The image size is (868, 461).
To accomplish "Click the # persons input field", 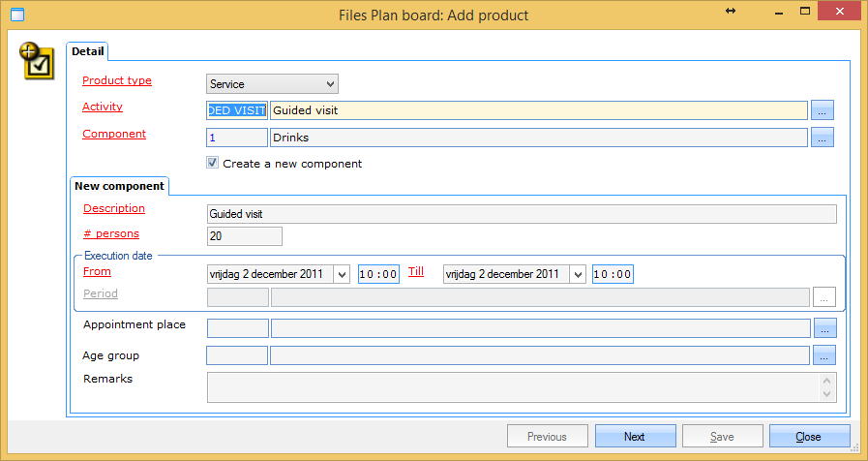I will coord(244,236).
